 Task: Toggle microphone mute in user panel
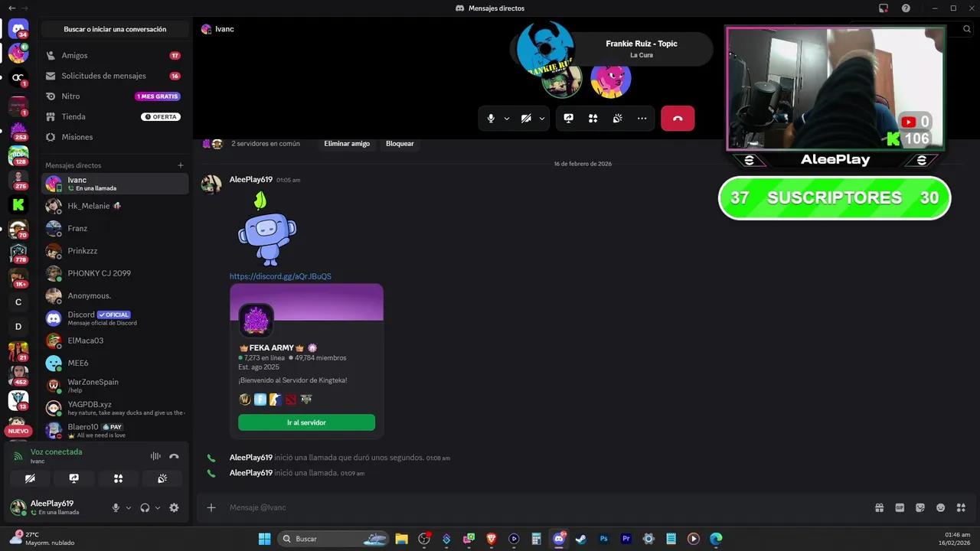coord(116,507)
